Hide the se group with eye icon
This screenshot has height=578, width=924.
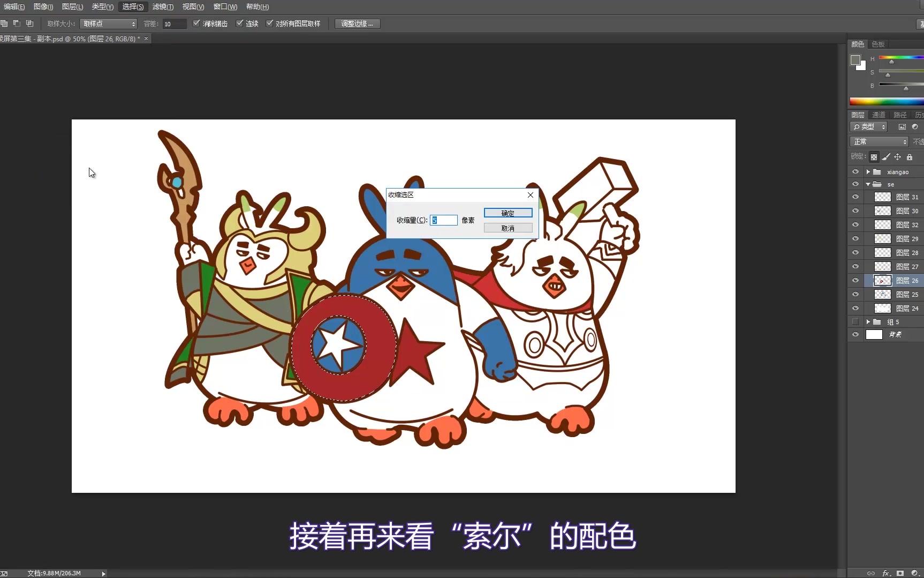[855, 184]
